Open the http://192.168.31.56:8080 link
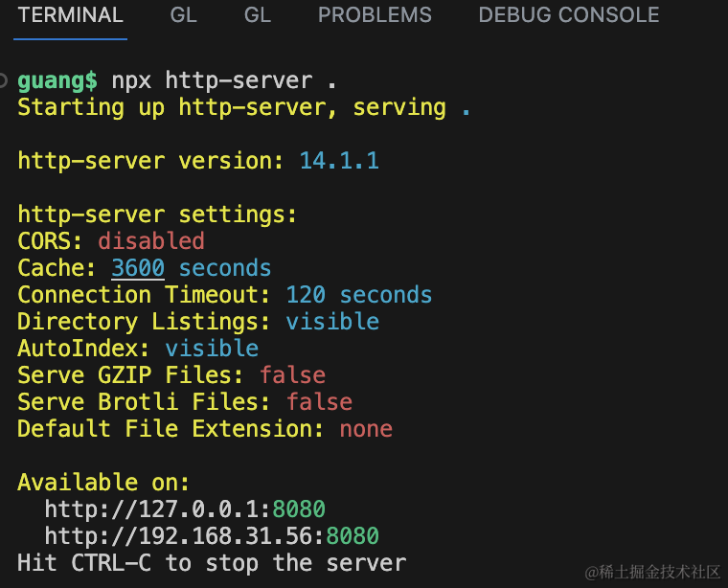Viewport: 728px width, 588px height. point(212,535)
